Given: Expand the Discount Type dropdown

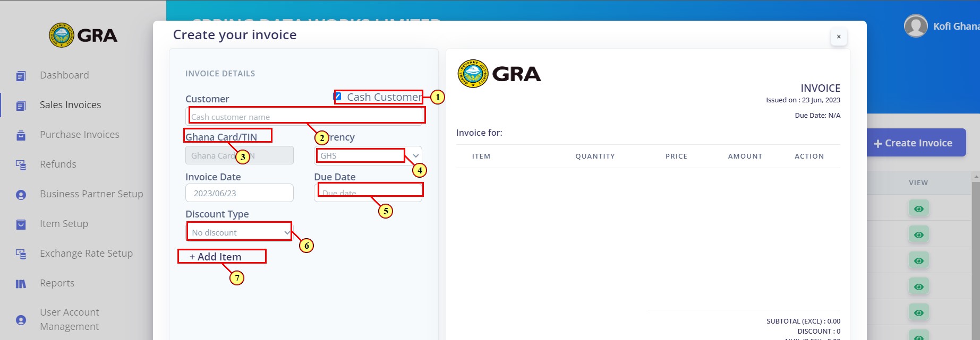Looking at the screenshot, I should click(239, 232).
